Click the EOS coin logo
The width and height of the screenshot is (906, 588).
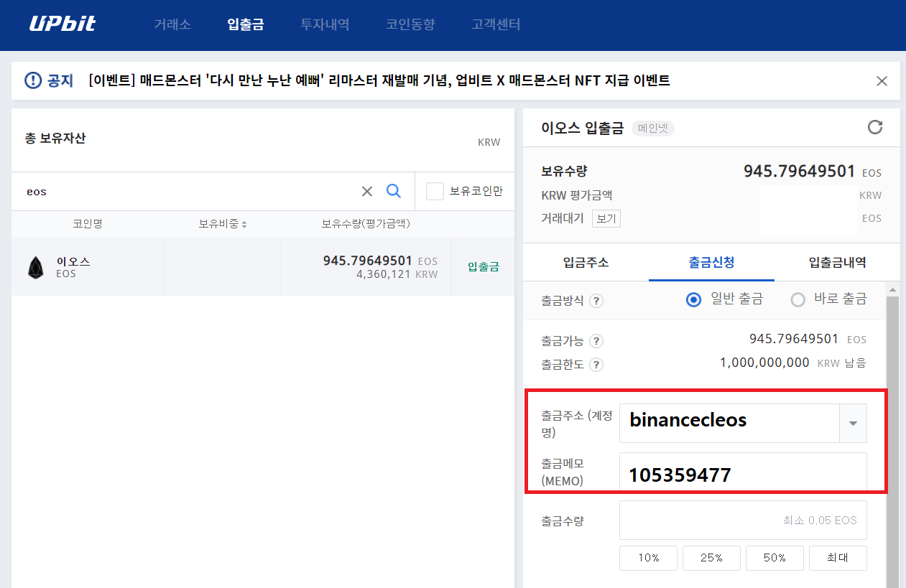coord(36,267)
